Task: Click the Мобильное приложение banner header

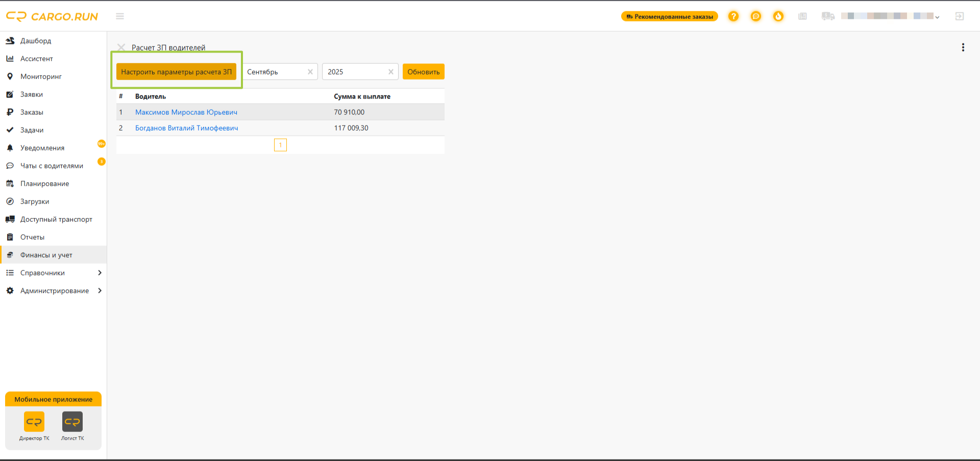Action: (53, 399)
